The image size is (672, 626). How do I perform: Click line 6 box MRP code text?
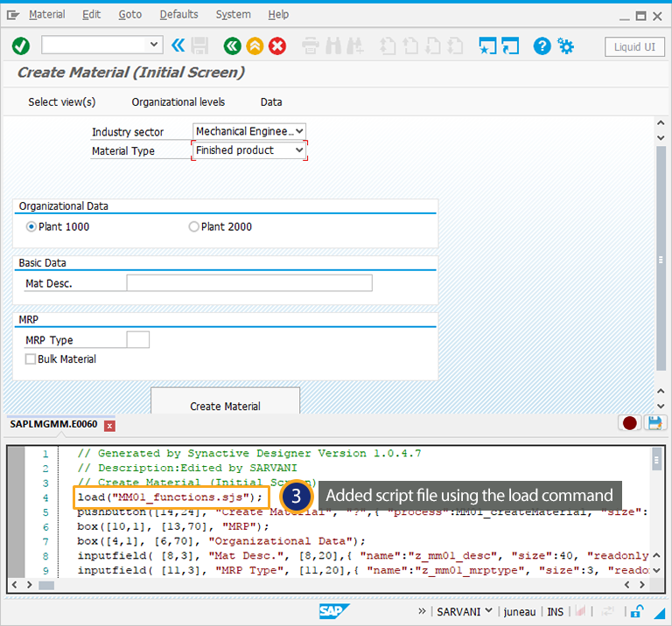[173, 526]
